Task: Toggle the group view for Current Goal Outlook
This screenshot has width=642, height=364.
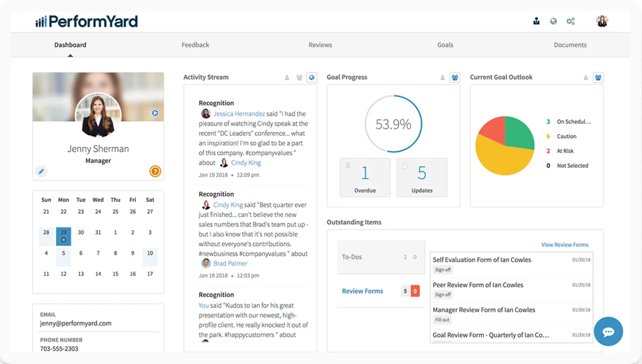Action: (598, 77)
